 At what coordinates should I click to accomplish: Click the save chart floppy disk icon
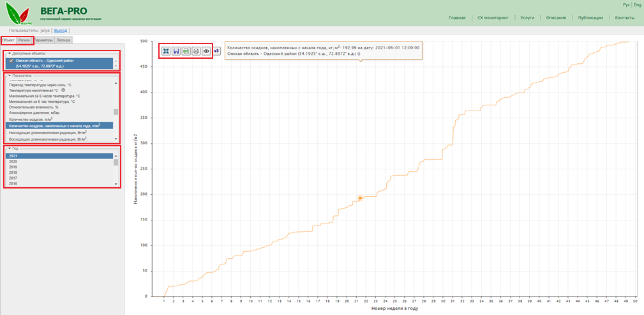(176, 51)
